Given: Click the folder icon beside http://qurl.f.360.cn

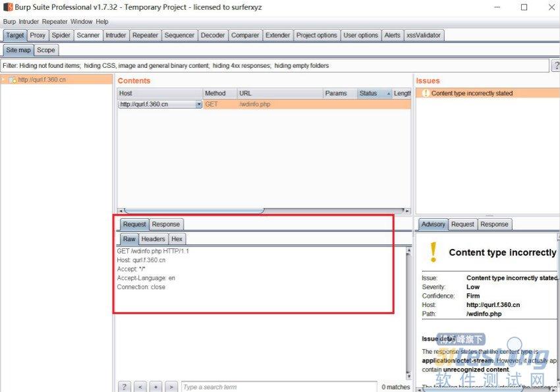Looking at the screenshot, I should [x=12, y=78].
